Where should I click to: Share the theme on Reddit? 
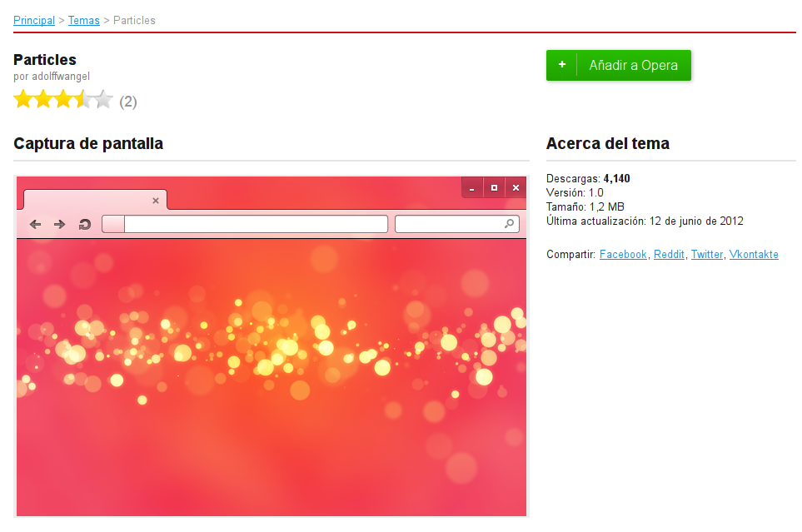click(669, 254)
